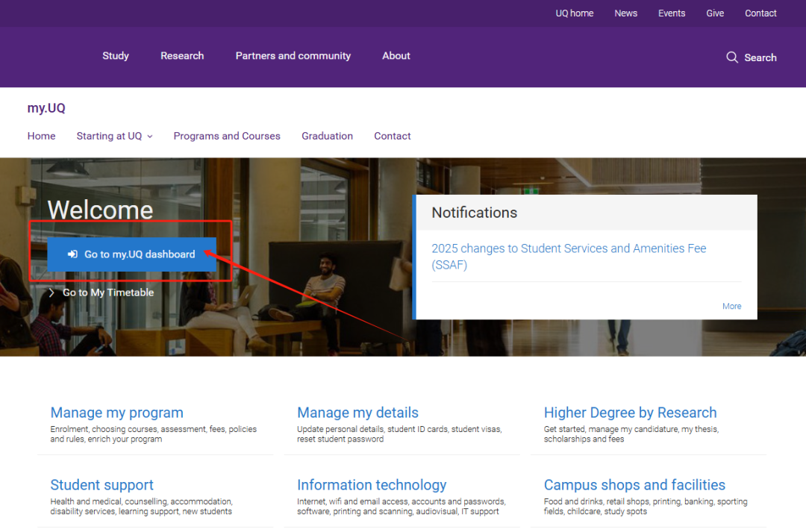Viewport: 806px width, 532px height.
Task: Open Campus shops and facilities link
Action: click(x=634, y=485)
